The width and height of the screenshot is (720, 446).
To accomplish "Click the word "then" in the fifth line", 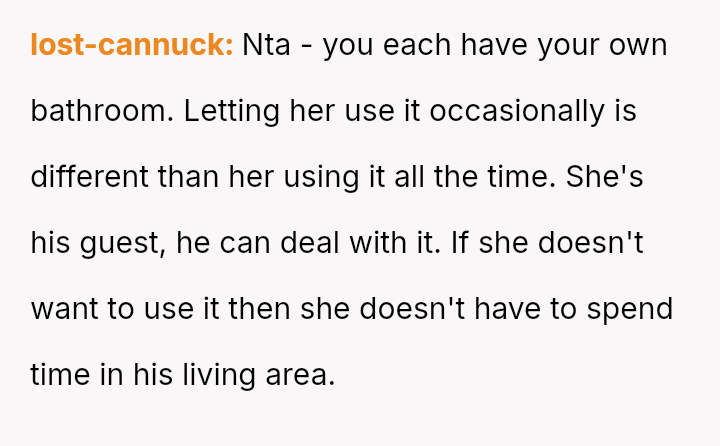I will [259, 309].
